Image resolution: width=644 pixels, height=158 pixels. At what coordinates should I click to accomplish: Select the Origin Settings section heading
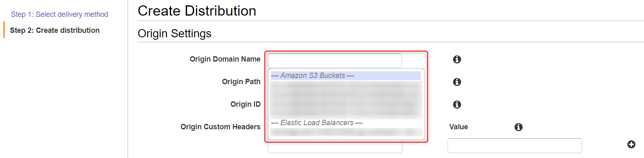pos(174,34)
